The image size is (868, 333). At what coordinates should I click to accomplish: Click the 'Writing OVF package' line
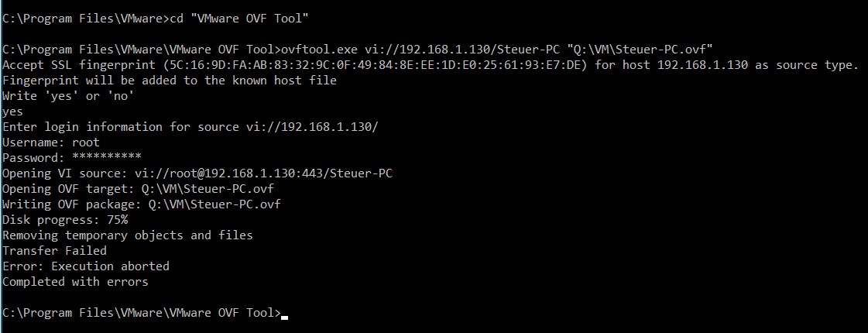click(x=142, y=204)
